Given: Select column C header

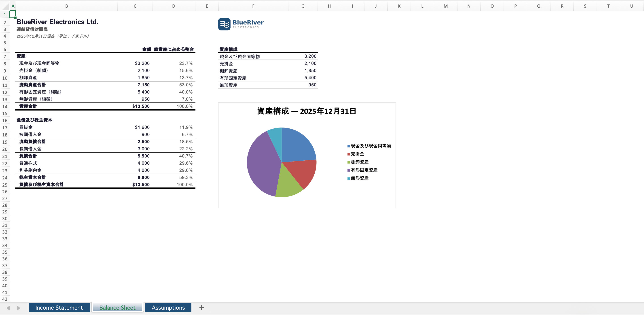Looking at the screenshot, I should point(135,6).
